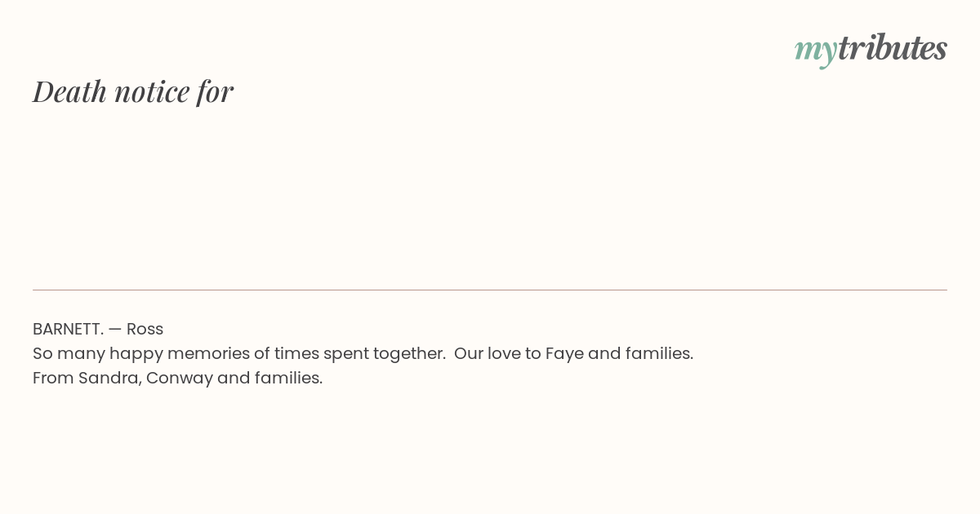Click the word "notice" in heading
The height and width of the screenshot is (514, 980).
coord(152,93)
